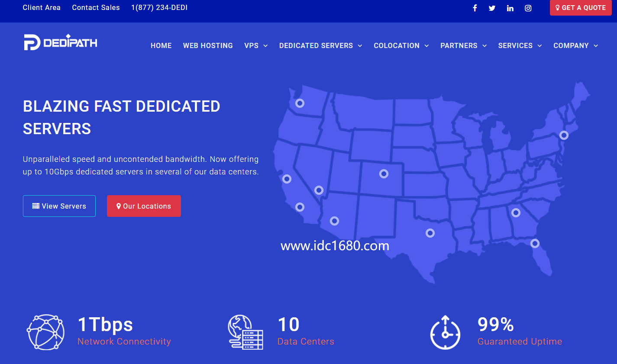617x364 pixels.
Task: Click the server globe icon by Data Centers
Action: (x=246, y=332)
